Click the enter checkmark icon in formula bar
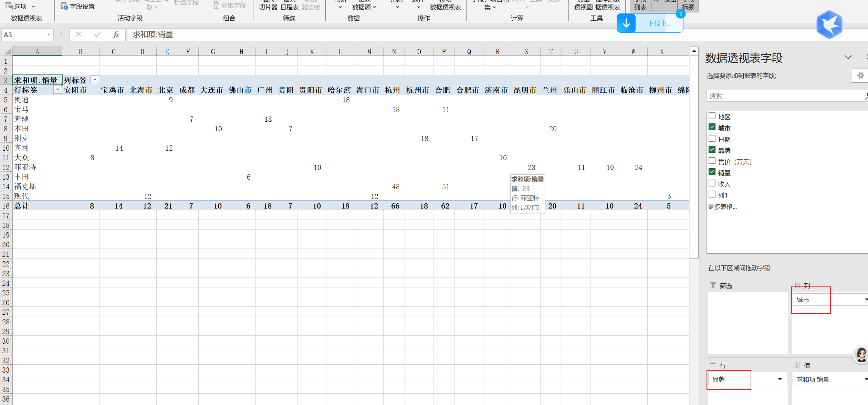 pyautogui.click(x=97, y=34)
